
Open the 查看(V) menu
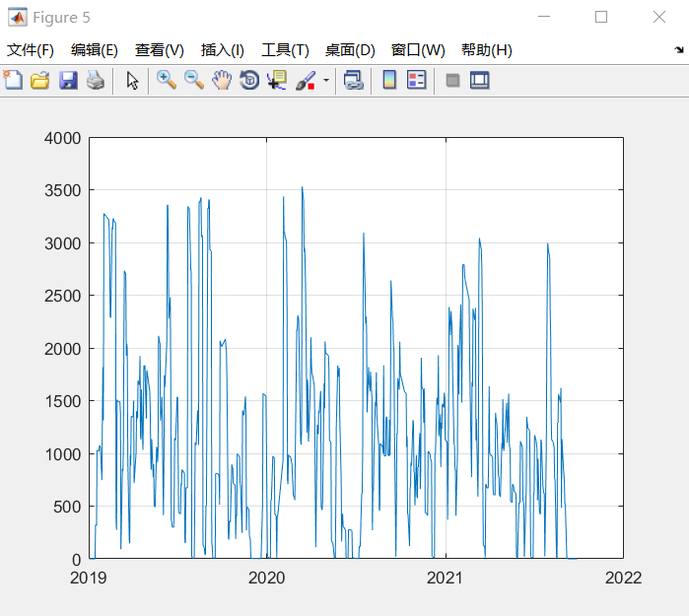(159, 50)
